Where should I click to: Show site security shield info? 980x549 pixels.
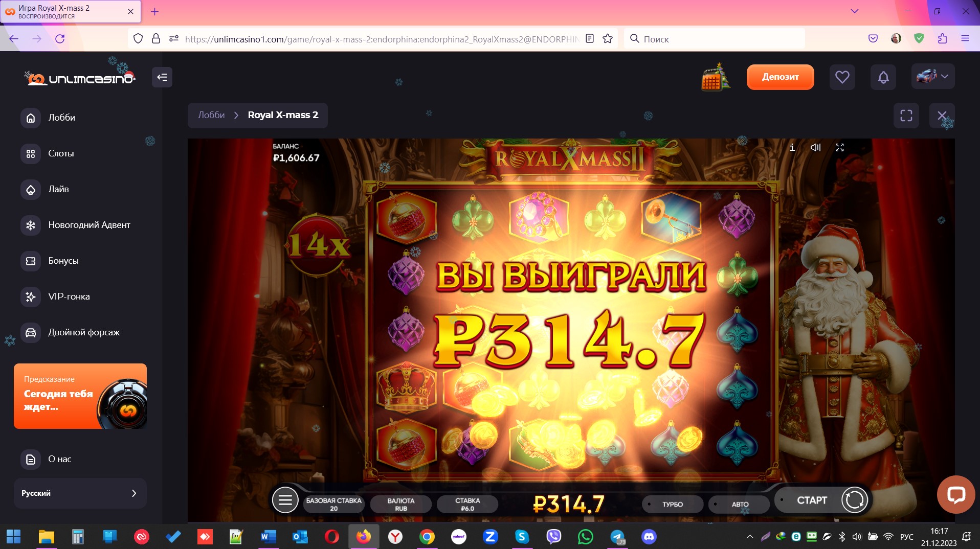click(138, 39)
